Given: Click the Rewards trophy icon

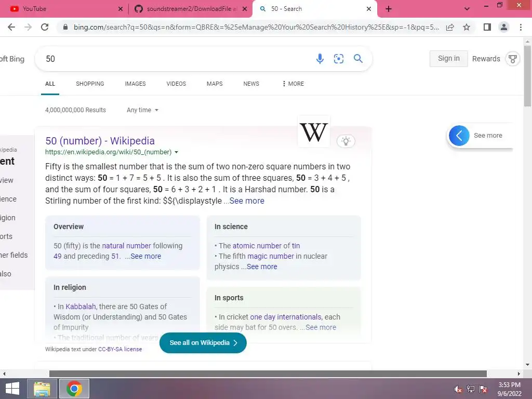Looking at the screenshot, I should (513, 59).
